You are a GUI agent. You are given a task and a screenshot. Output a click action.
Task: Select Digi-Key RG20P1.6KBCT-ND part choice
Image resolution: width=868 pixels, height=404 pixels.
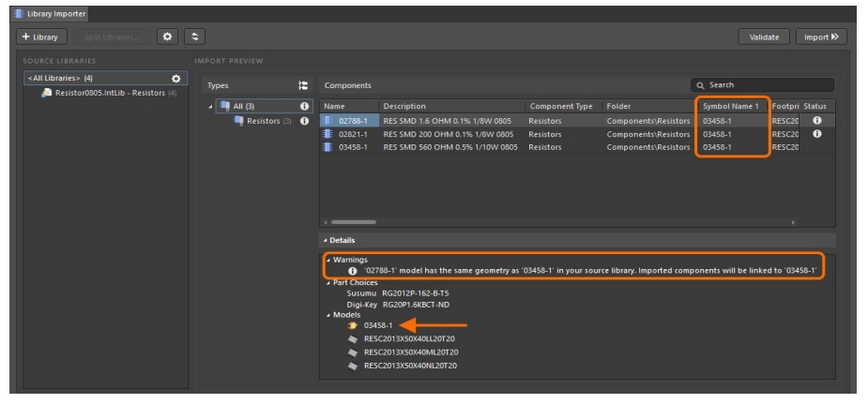pos(398,305)
